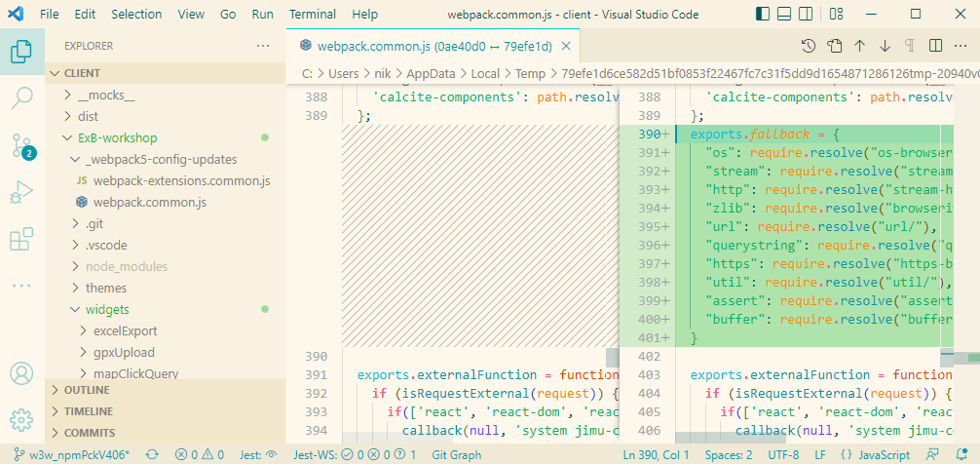Open Source Control view with badge 2

(x=21, y=145)
